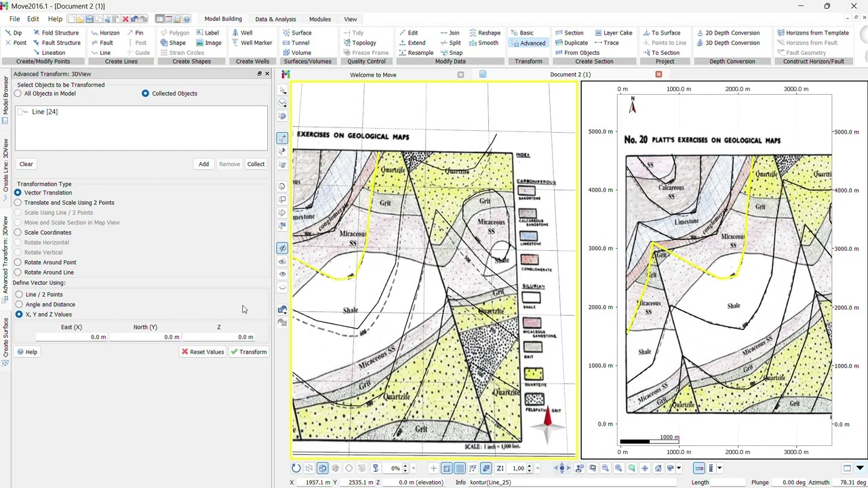Open the Help menu
The height and width of the screenshot is (488, 868).
point(55,19)
